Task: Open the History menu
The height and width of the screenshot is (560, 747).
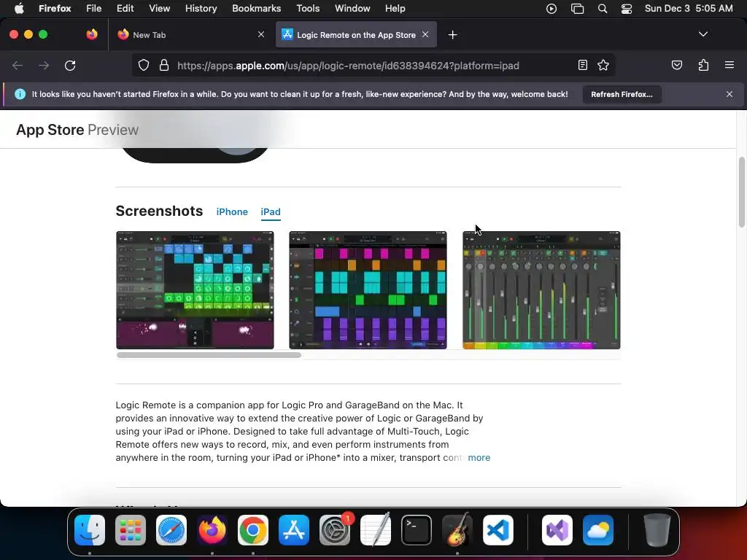Action: coord(201,9)
